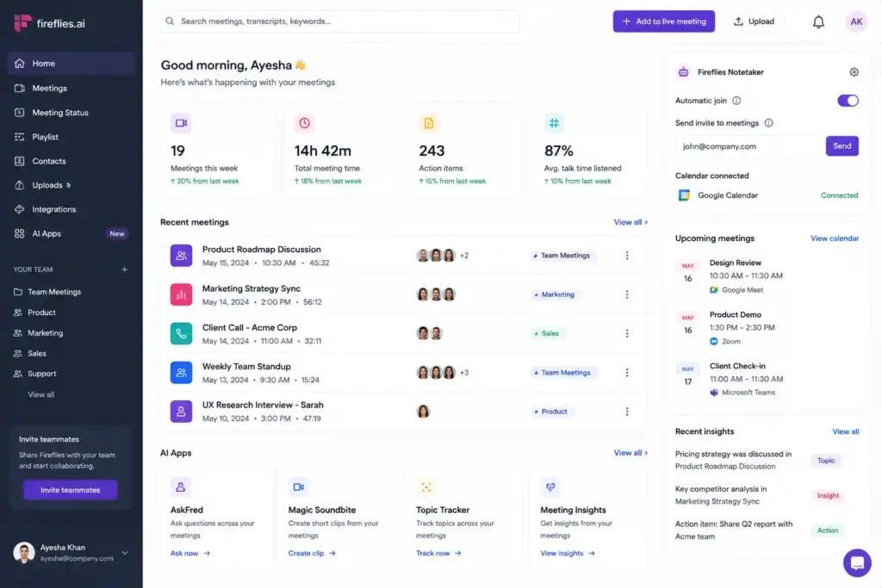Click Send invite button

(x=842, y=145)
